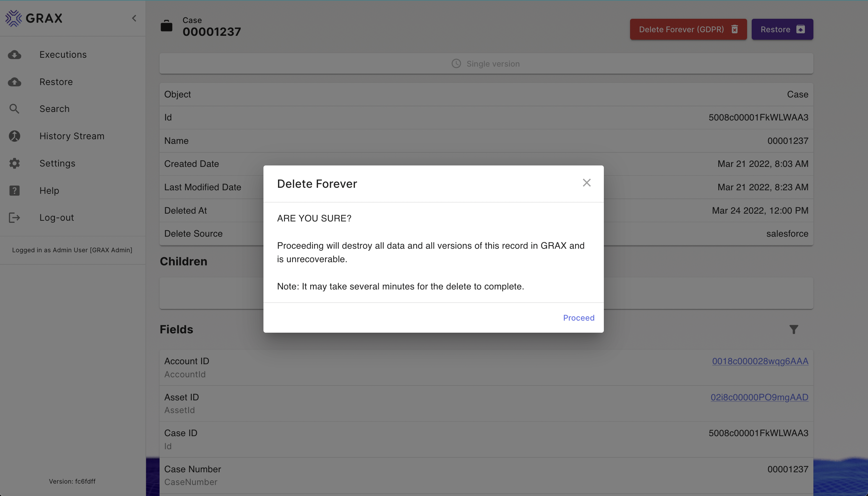The height and width of the screenshot is (496, 868).
Task: Confirm deletion with Proceed
Action: [x=579, y=318]
